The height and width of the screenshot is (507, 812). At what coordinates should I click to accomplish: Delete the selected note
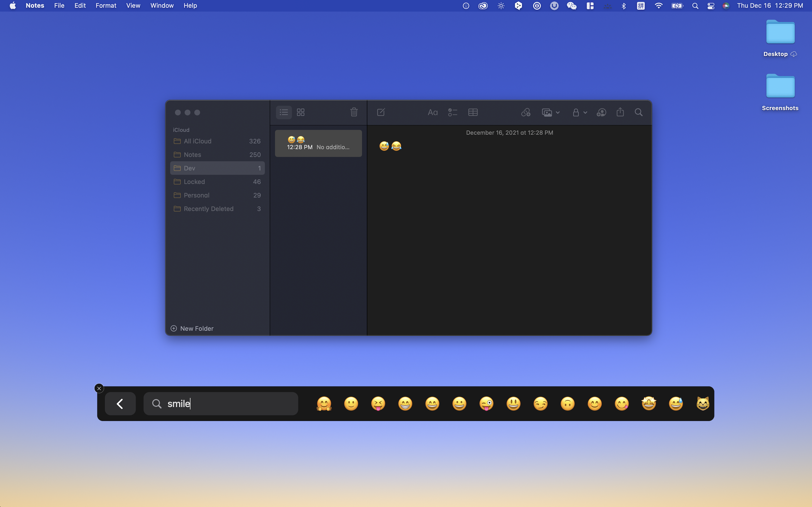[354, 112]
